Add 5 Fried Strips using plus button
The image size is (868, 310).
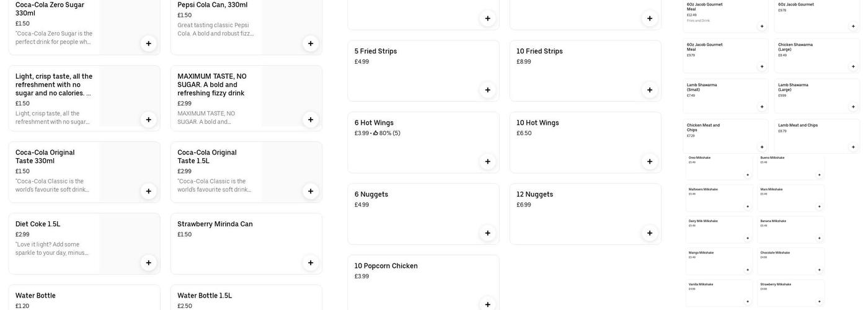coord(487,90)
